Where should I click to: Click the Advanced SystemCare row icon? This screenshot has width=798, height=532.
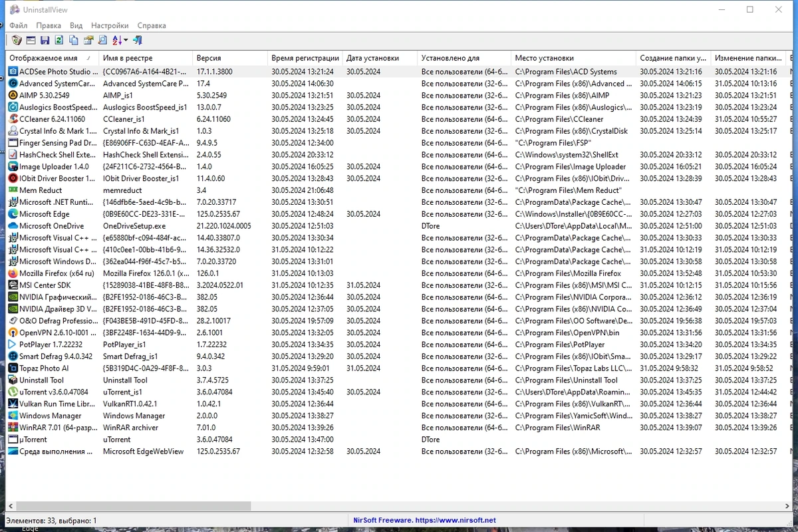(13, 83)
